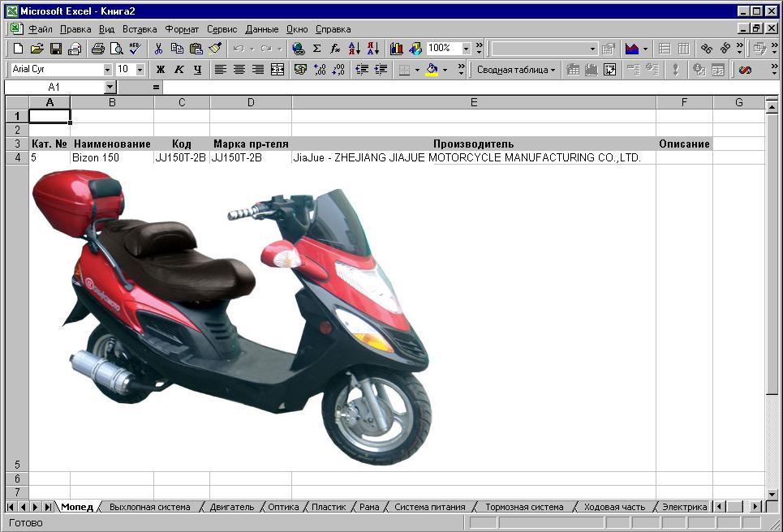The width and height of the screenshot is (783, 532).
Task: Toggle underline Ч formatting
Action: pyautogui.click(x=198, y=70)
